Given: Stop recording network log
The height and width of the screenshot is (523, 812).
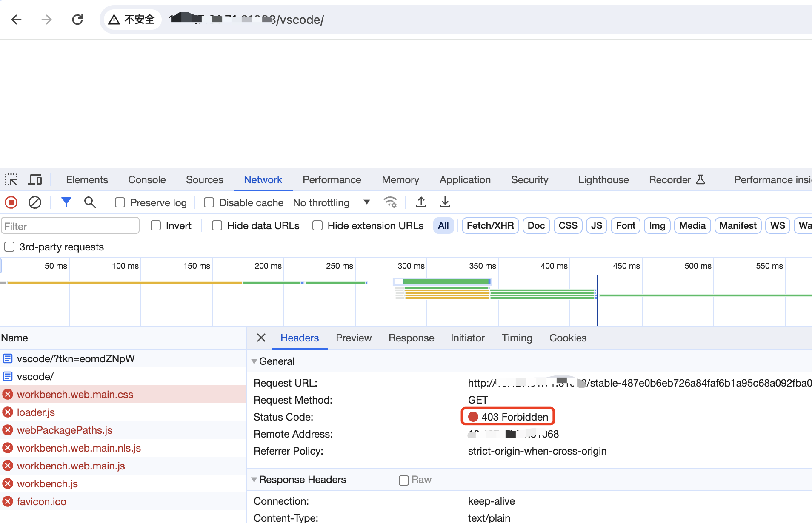Looking at the screenshot, I should [x=11, y=202].
